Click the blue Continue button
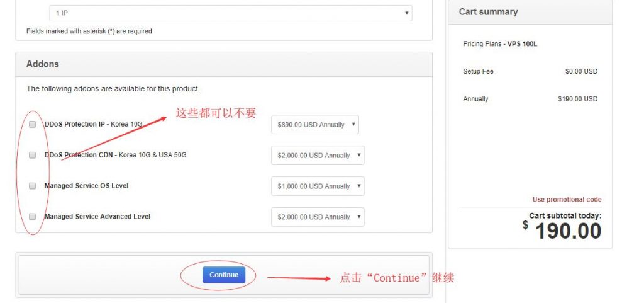Viewport: 644px width, 303px height. click(224, 275)
